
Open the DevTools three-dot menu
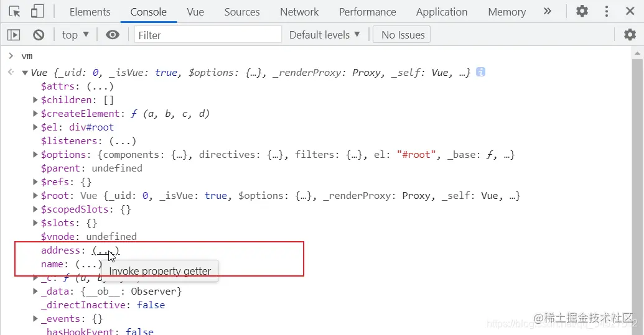(x=606, y=11)
